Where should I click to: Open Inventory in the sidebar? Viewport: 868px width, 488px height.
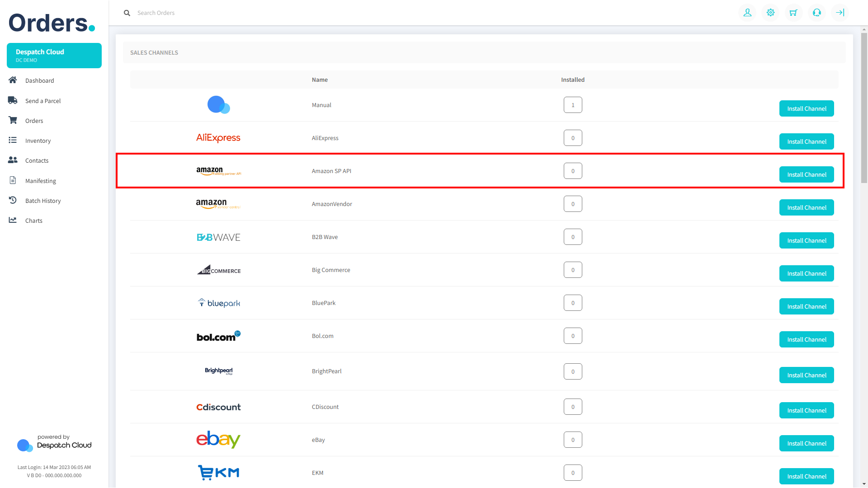click(x=38, y=141)
